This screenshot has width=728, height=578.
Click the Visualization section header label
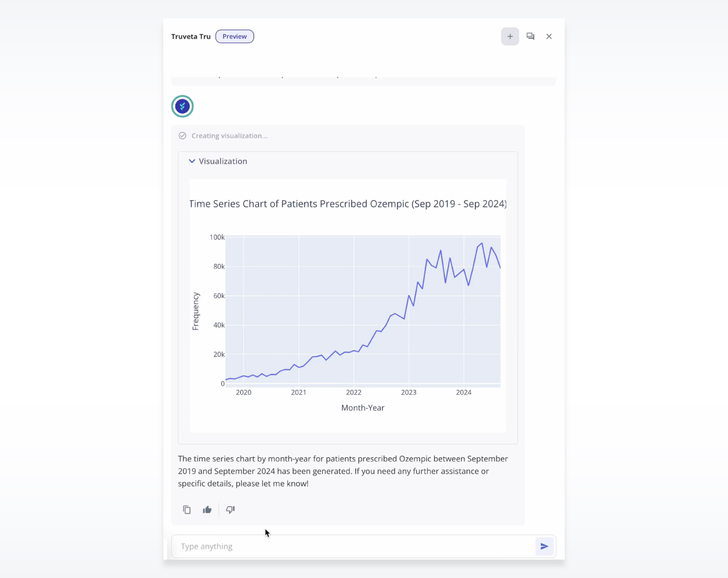click(x=223, y=161)
